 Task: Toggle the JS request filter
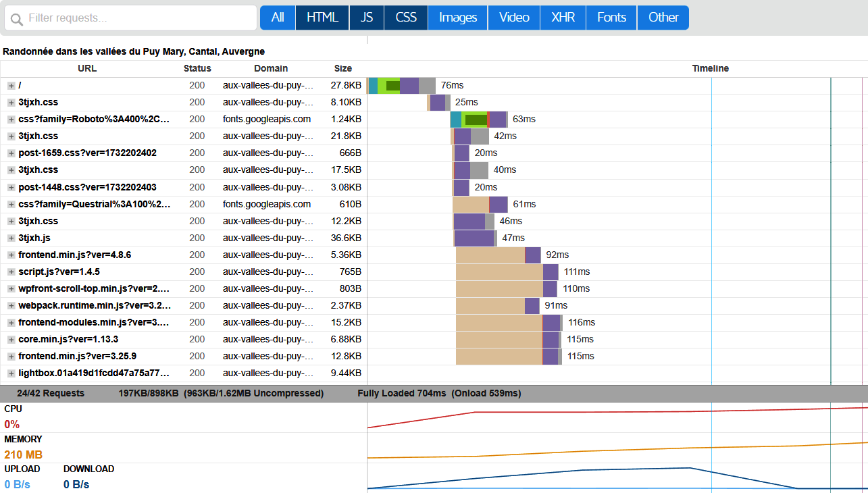coord(367,18)
